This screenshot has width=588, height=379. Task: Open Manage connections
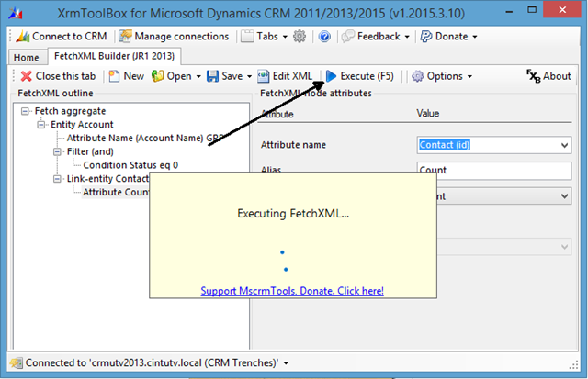point(175,37)
